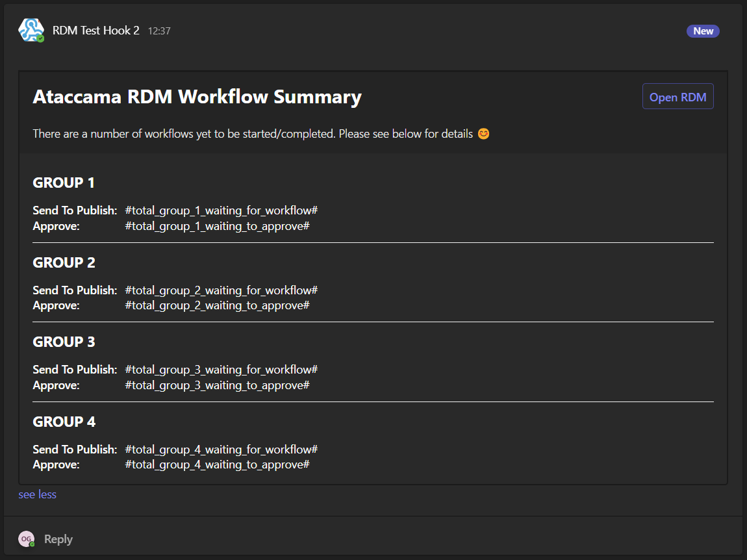Image resolution: width=747 pixels, height=560 pixels.
Task: Click the OG user avatar beside Reply
Action: tap(26, 539)
